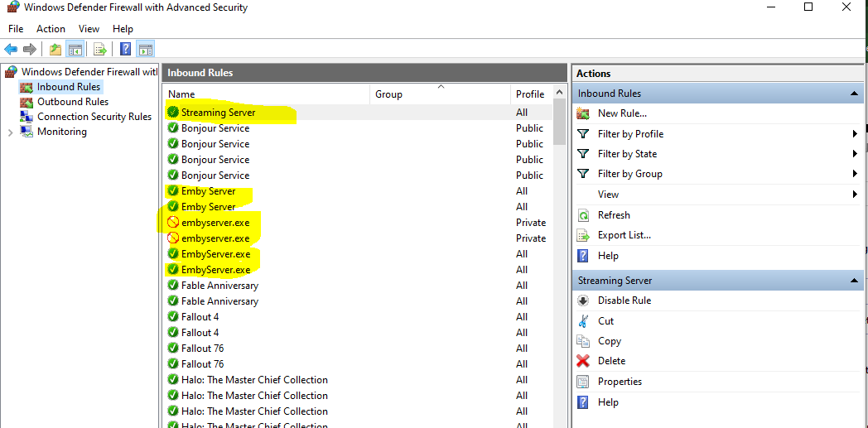The image size is (868, 428).
Task: Click the blue Help question mark icon
Action: point(125,49)
